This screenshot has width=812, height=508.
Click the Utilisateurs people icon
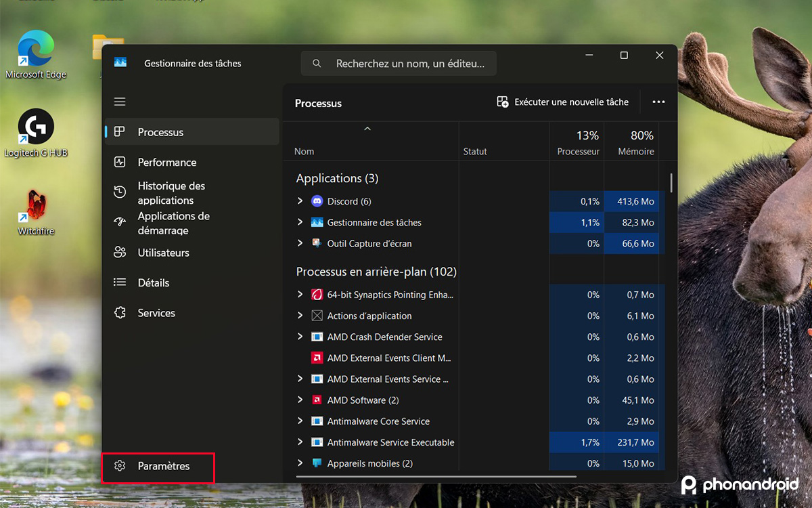pyautogui.click(x=120, y=253)
